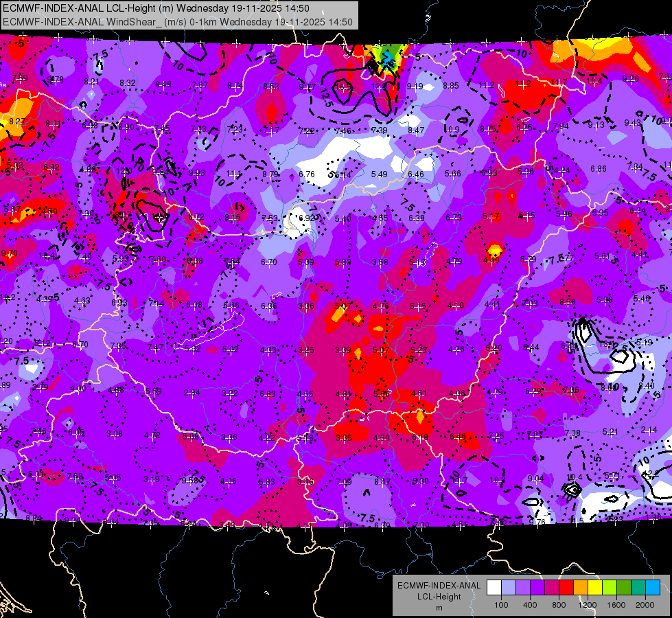Click the legend tick value '400'

[530, 605]
